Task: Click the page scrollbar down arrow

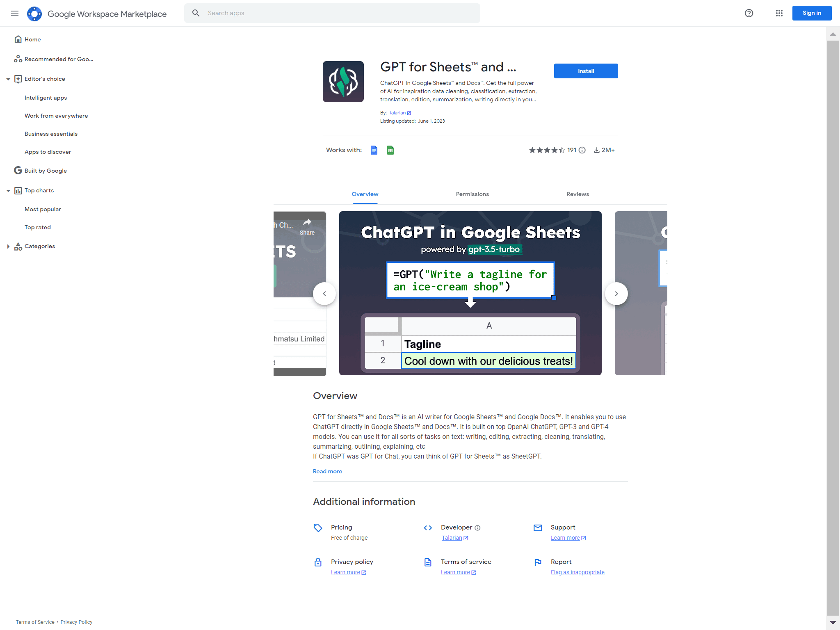Action: [833, 623]
